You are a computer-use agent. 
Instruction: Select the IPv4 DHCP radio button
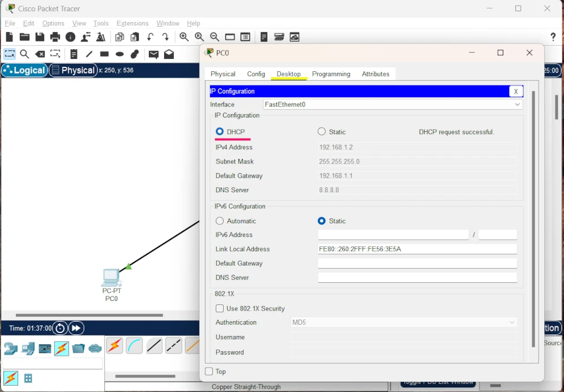tap(219, 132)
